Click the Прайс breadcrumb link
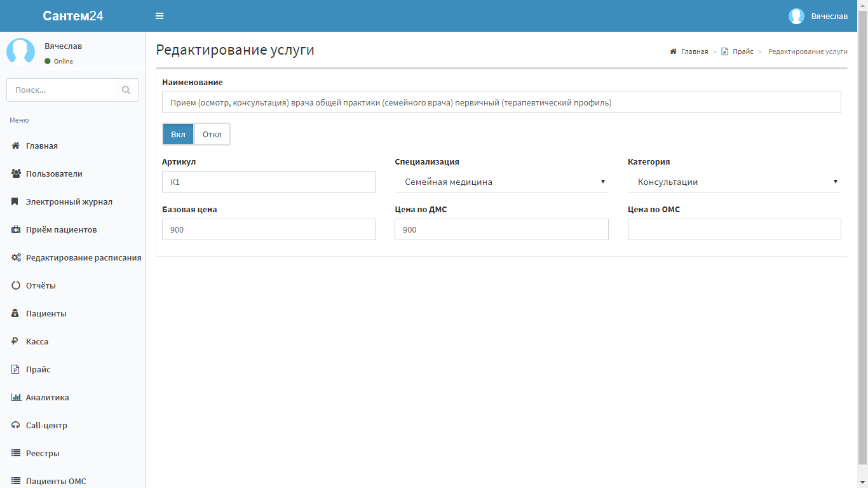Viewport: 868px width, 488px height. [x=743, y=51]
